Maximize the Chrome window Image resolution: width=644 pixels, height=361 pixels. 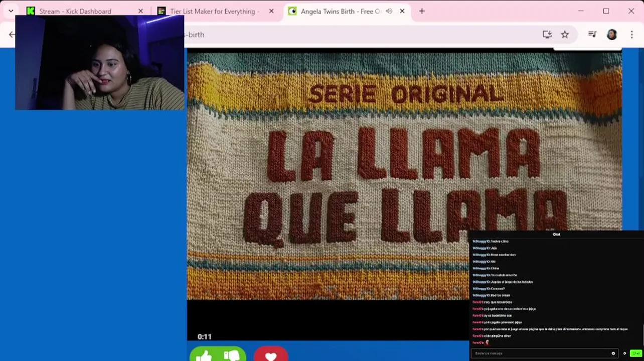[x=606, y=11]
